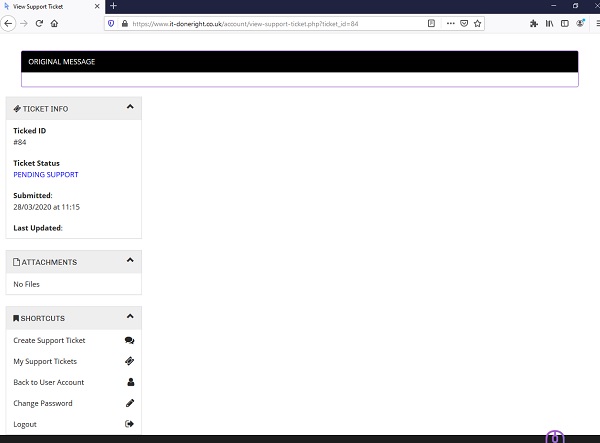
Task: Click the TICKET INFO panel header
Action: pyautogui.click(x=73, y=109)
